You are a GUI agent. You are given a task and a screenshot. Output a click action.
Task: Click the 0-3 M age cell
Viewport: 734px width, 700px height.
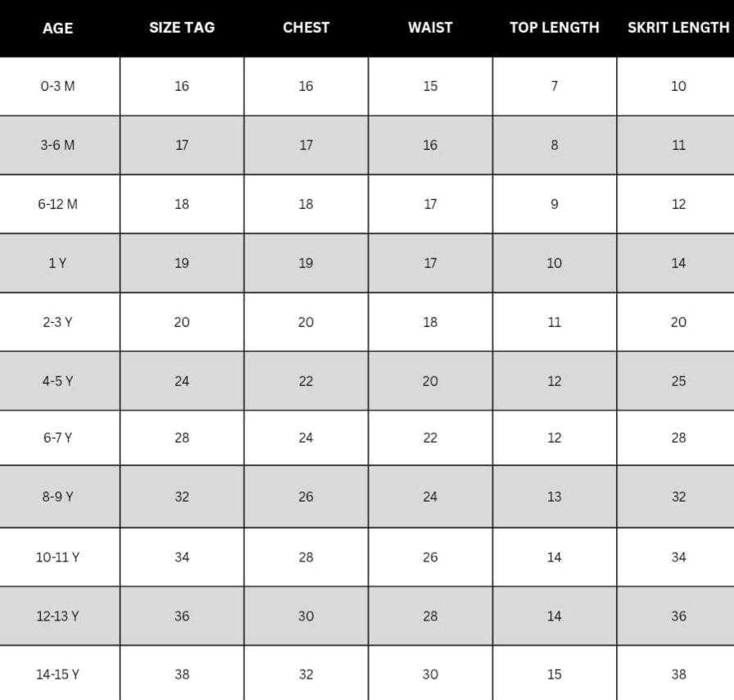pyautogui.click(x=57, y=86)
